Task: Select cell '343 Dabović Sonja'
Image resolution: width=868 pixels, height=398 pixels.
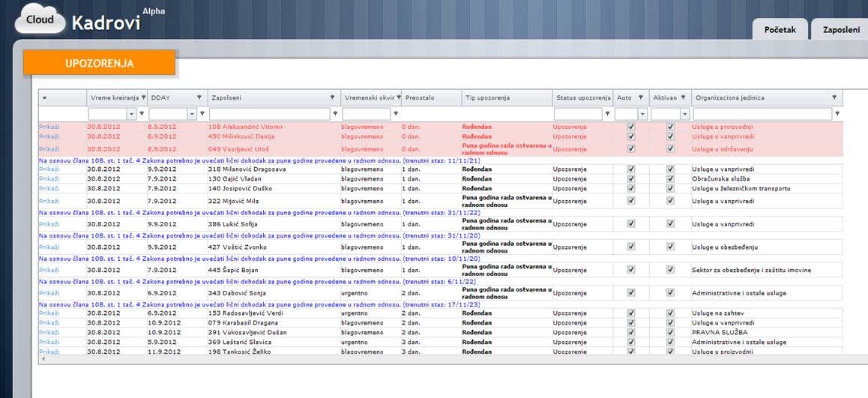Action: (x=274, y=293)
